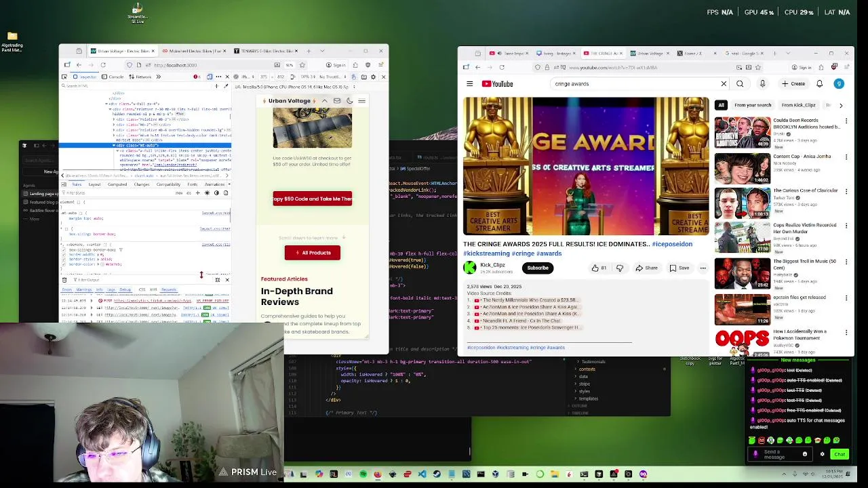Click the red All Products button
The height and width of the screenshot is (488, 868).
point(313,253)
